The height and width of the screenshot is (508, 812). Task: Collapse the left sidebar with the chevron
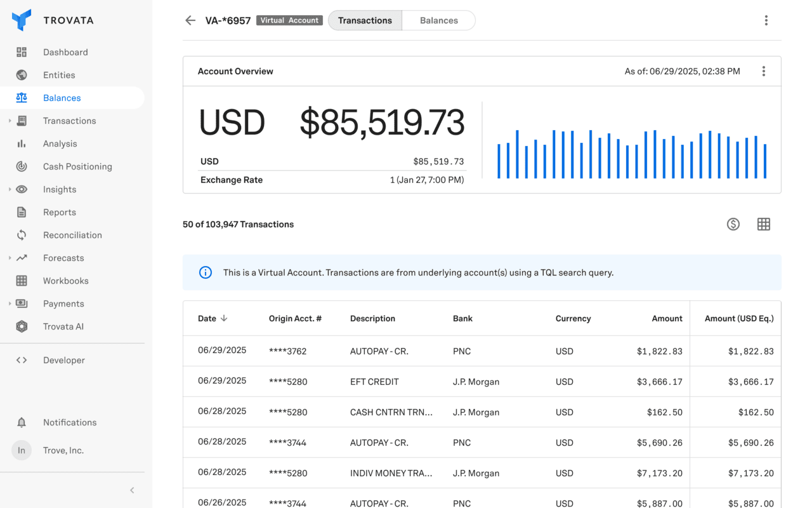pyautogui.click(x=132, y=490)
